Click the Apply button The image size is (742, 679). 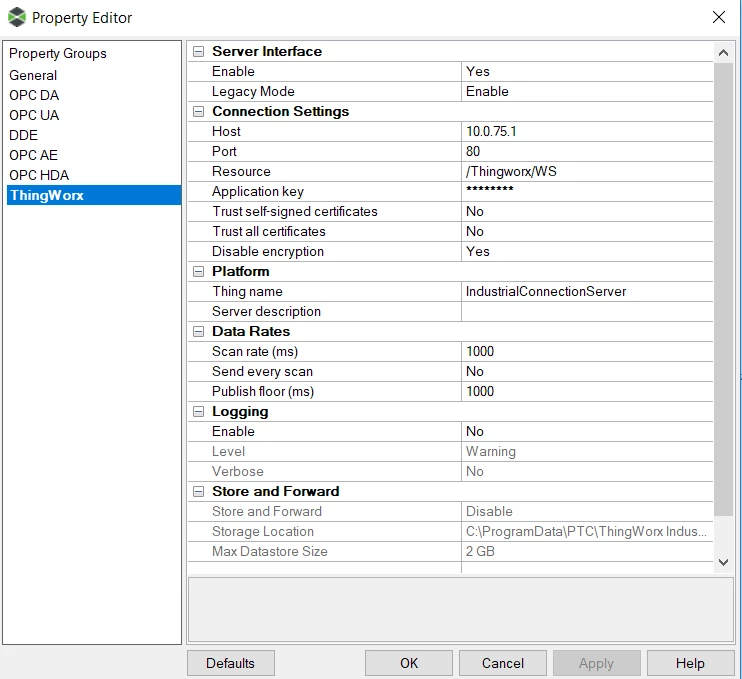point(596,663)
